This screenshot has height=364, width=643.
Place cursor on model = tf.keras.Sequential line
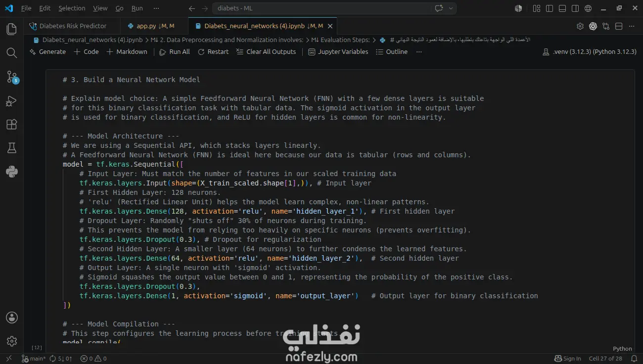(123, 164)
